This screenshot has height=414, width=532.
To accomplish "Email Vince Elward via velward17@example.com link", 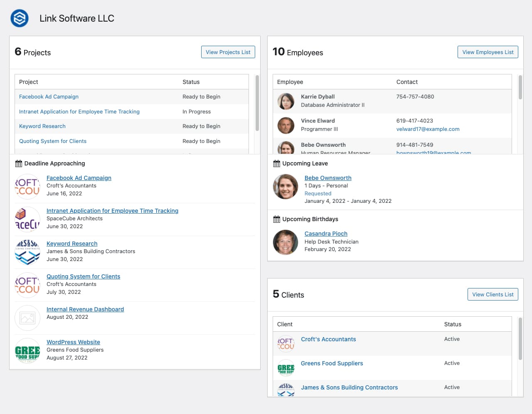I will click(x=428, y=129).
